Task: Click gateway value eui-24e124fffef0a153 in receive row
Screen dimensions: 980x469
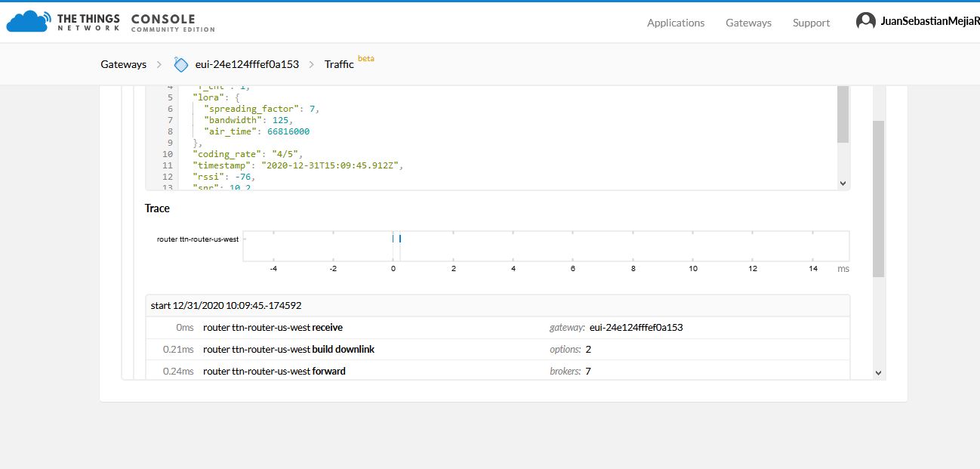Action: point(636,328)
